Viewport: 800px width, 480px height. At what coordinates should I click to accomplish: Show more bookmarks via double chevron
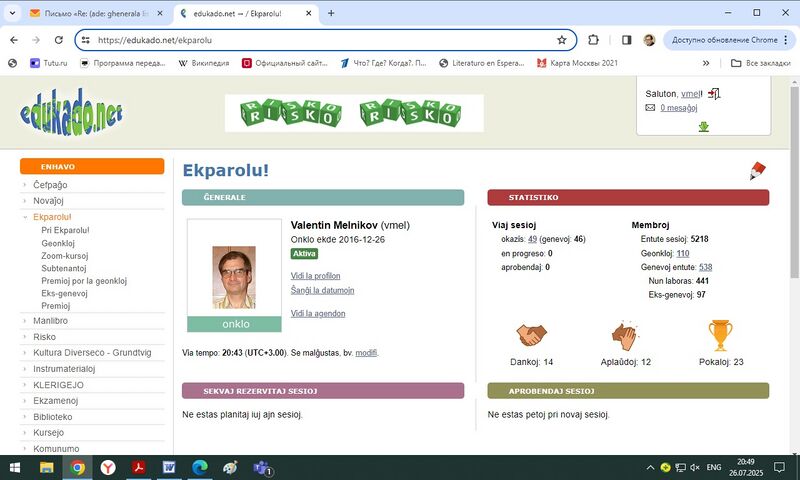(x=706, y=63)
